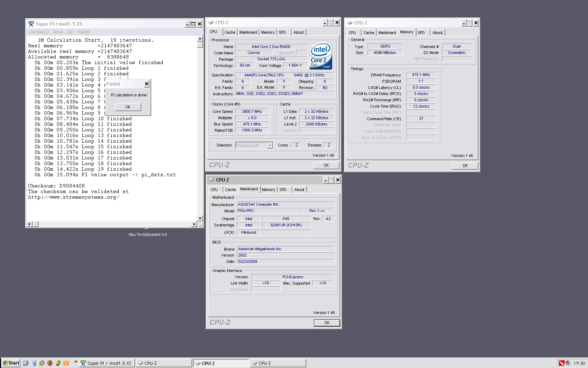Click OK in CPU-Z Mainboard window
588x368 pixels.
[327, 323]
